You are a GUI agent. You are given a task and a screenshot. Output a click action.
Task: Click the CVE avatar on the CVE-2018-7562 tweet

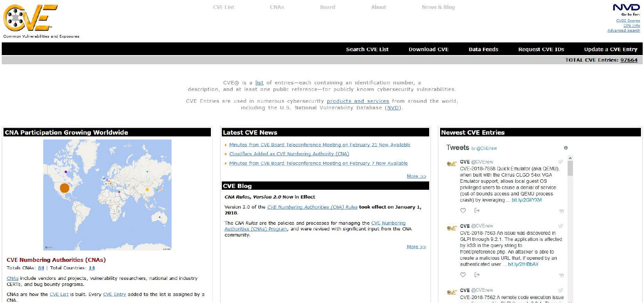[451, 293]
